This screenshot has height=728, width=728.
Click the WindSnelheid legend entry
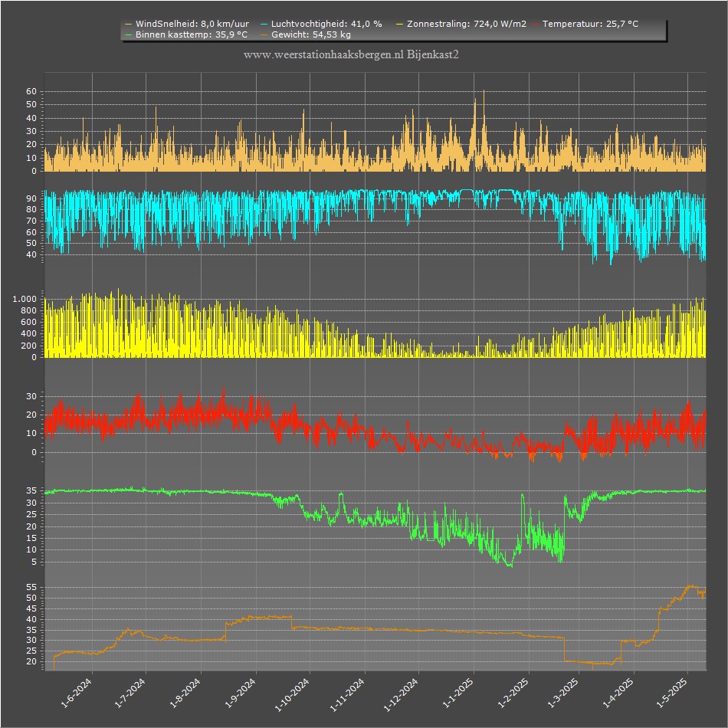point(187,24)
